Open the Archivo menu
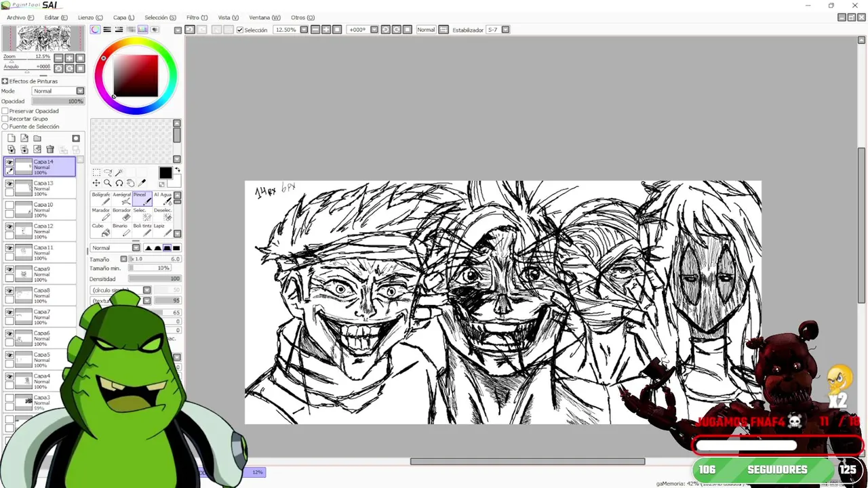The width and height of the screenshot is (868, 488). [x=20, y=18]
